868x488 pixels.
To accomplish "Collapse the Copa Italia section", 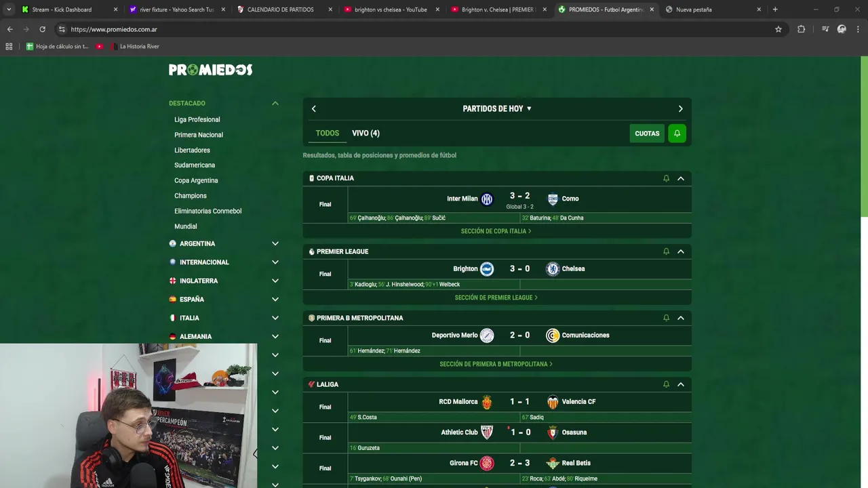I will click(x=681, y=178).
